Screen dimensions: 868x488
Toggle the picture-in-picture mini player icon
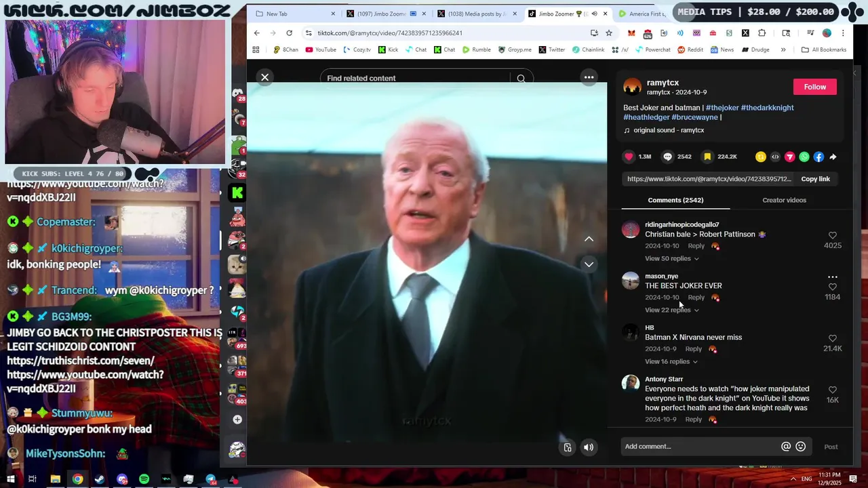[x=568, y=447]
